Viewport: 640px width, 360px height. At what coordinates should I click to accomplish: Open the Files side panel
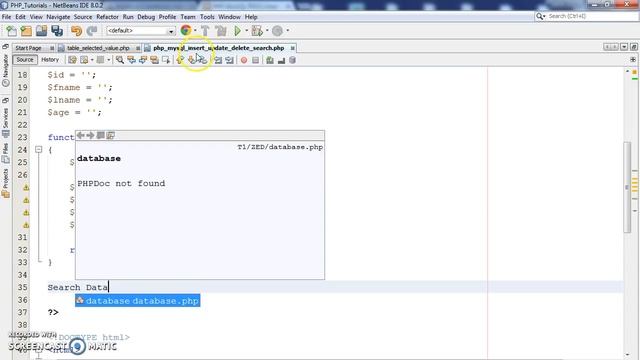5,153
